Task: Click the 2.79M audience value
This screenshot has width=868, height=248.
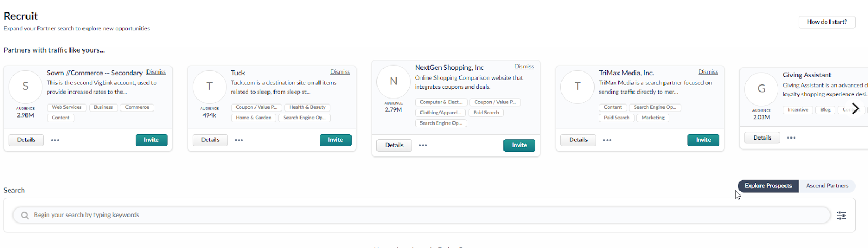Action: 393,110
